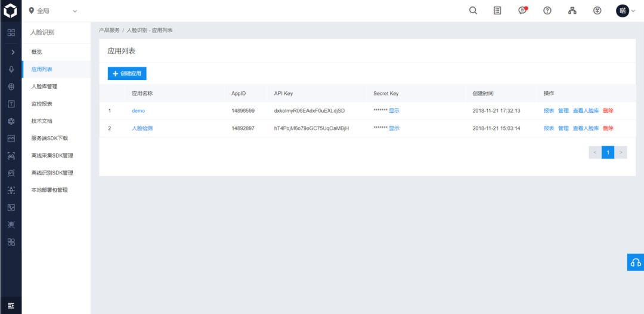Click the timestamp 2018-11-21 15:03:14

(x=497, y=128)
